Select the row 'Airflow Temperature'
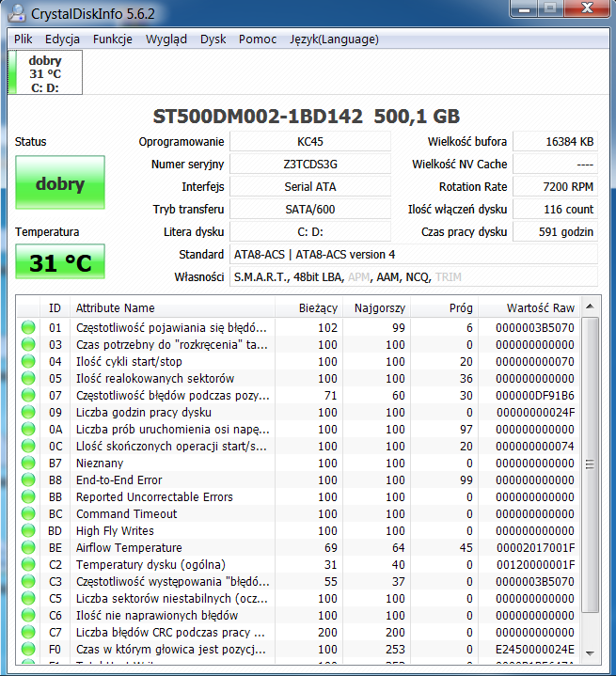The image size is (616, 676). point(298,547)
